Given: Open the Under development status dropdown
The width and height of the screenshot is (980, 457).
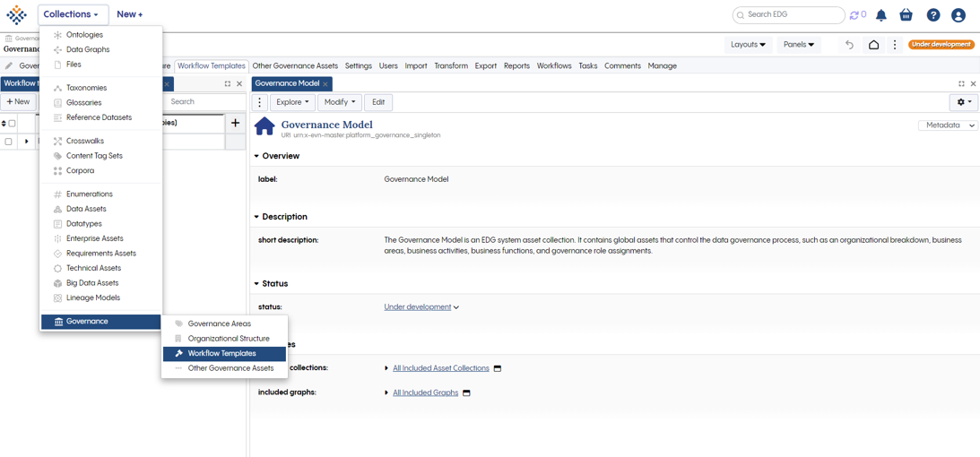Looking at the screenshot, I should [x=422, y=307].
